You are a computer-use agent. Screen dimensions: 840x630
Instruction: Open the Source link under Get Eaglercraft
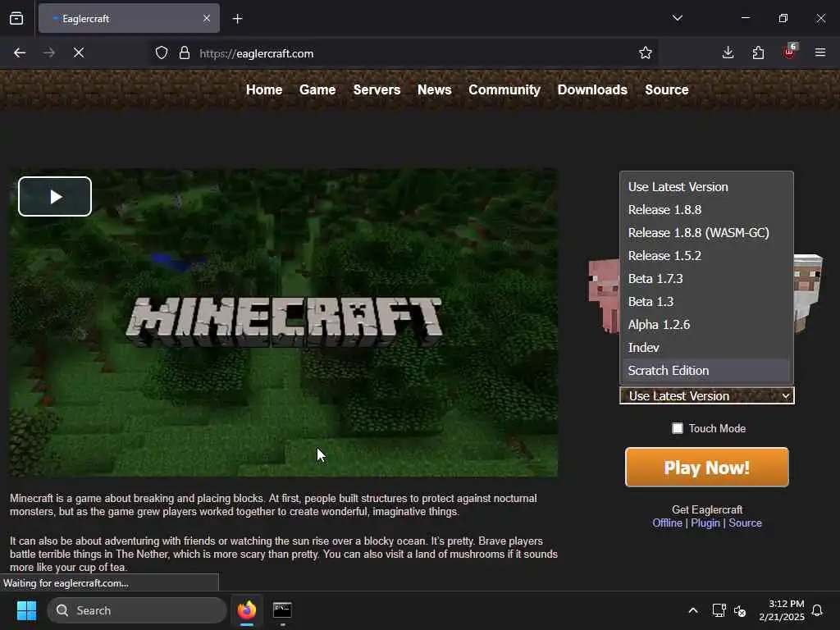pos(745,523)
